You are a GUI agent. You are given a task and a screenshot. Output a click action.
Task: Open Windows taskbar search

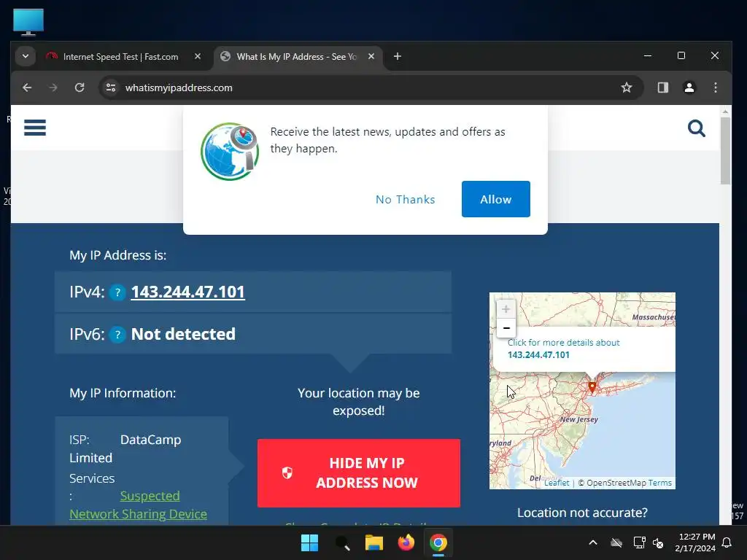342,542
